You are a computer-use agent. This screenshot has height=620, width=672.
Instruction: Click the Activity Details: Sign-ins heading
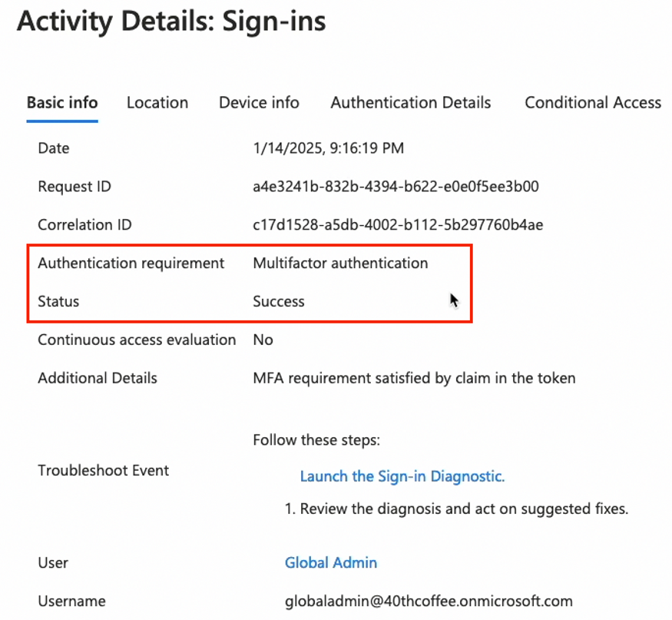pyautogui.click(x=170, y=22)
